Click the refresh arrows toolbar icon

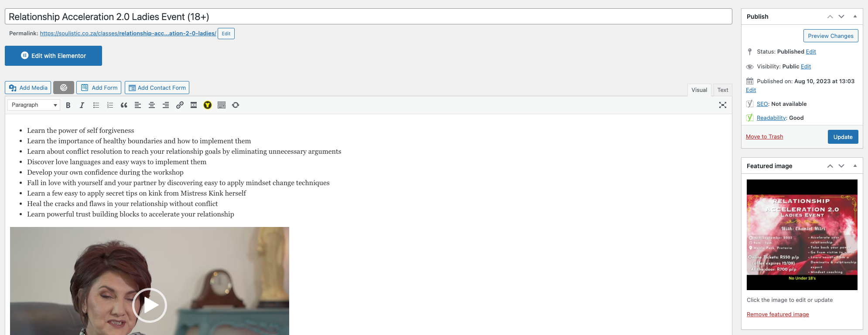pyautogui.click(x=236, y=105)
